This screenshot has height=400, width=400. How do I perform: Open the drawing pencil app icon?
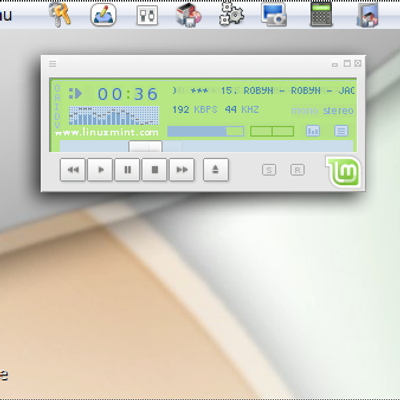(103, 15)
